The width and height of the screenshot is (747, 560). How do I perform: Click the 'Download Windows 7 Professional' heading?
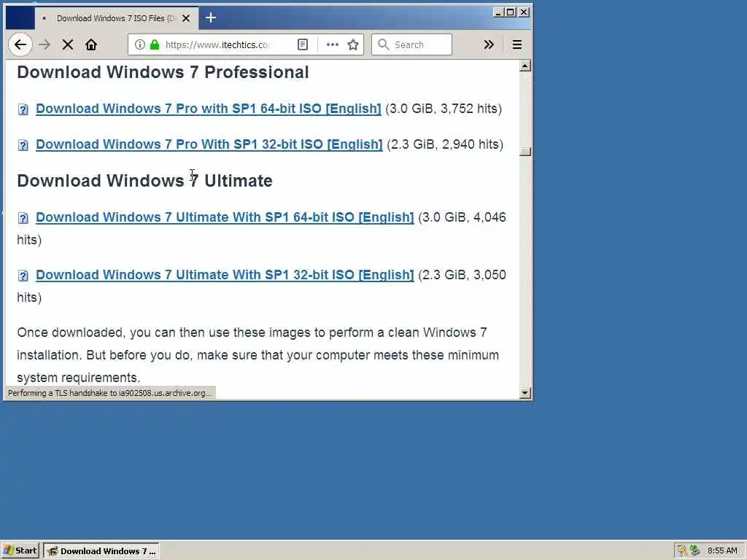click(163, 72)
